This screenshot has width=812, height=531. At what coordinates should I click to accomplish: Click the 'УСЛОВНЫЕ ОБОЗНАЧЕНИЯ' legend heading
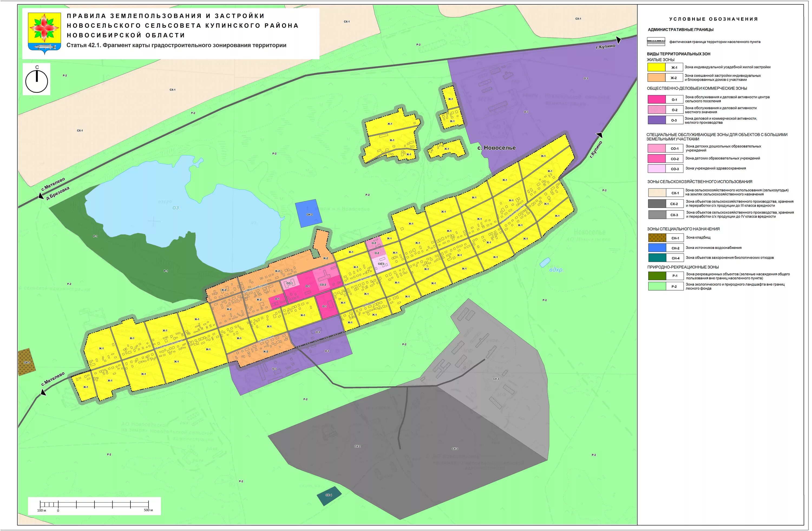tap(713, 19)
